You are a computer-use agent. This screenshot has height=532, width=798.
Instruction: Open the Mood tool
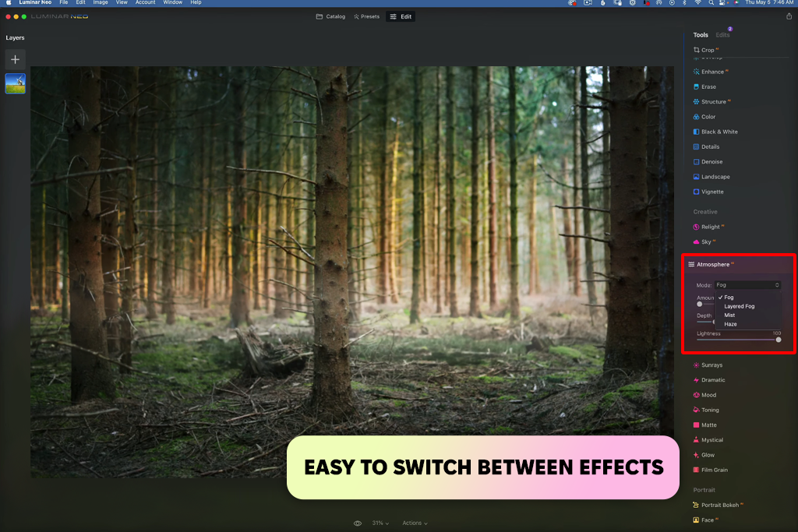point(704,395)
